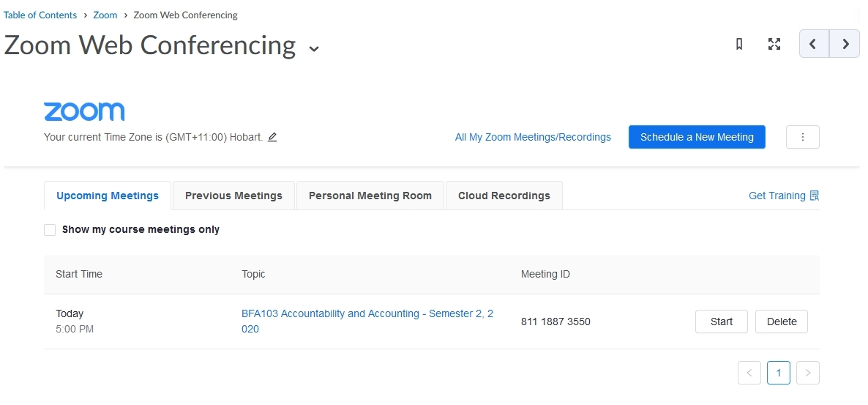868x405 pixels.
Task: Click the bookmark icon
Action: (x=739, y=45)
